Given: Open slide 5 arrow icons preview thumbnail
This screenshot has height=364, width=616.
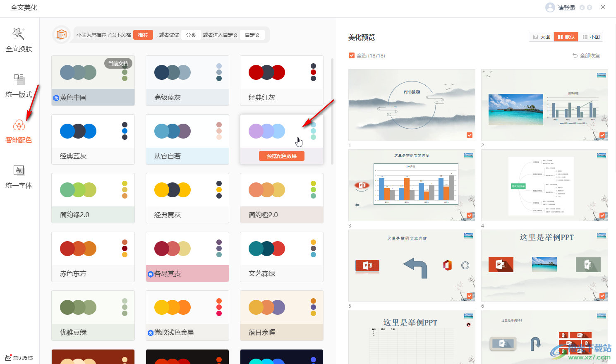Looking at the screenshot, I should pyautogui.click(x=412, y=266).
